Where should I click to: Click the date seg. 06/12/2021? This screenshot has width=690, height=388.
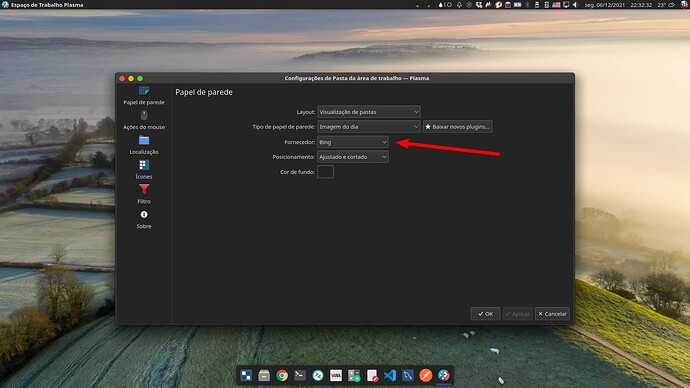pyautogui.click(x=605, y=5)
